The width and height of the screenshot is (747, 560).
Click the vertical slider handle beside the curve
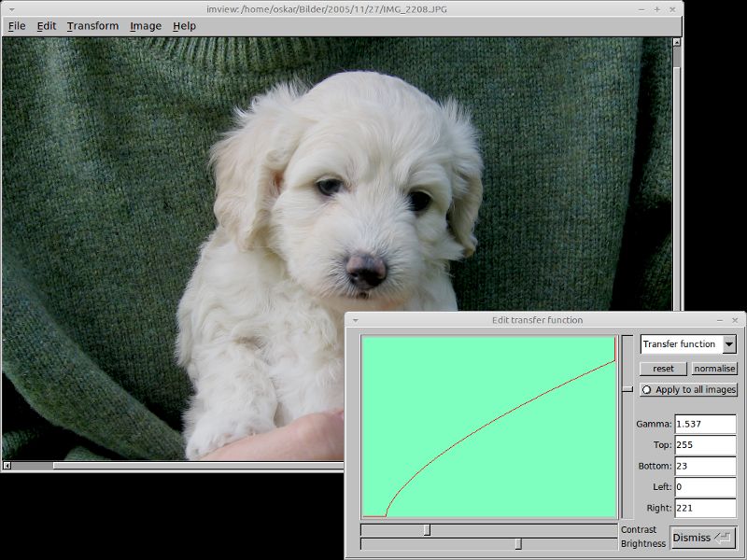[x=627, y=389]
